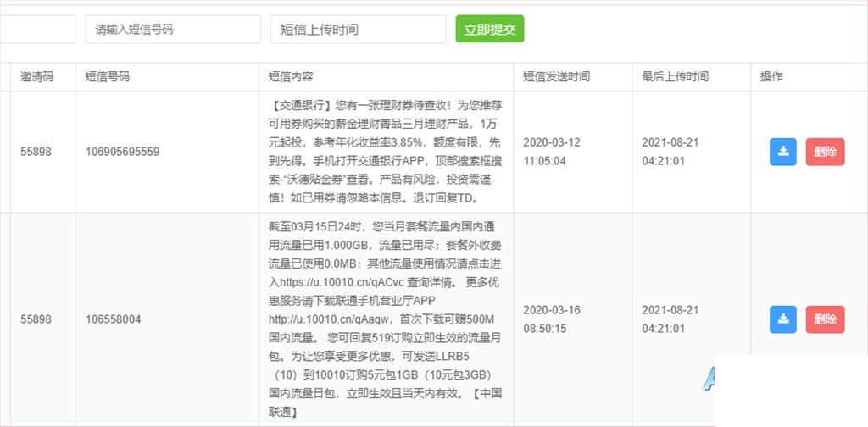868x427 pixels.
Task: Open the http://u.10010.cn/qAaqw link text
Action: coord(331,319)
